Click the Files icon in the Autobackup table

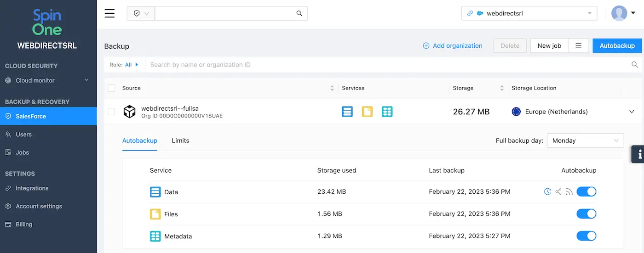155,214
